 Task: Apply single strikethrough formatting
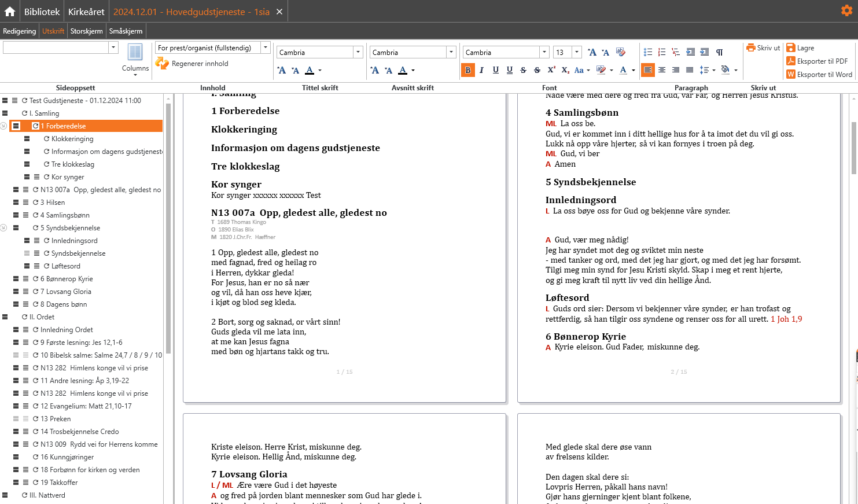click(x=523, y=70)
